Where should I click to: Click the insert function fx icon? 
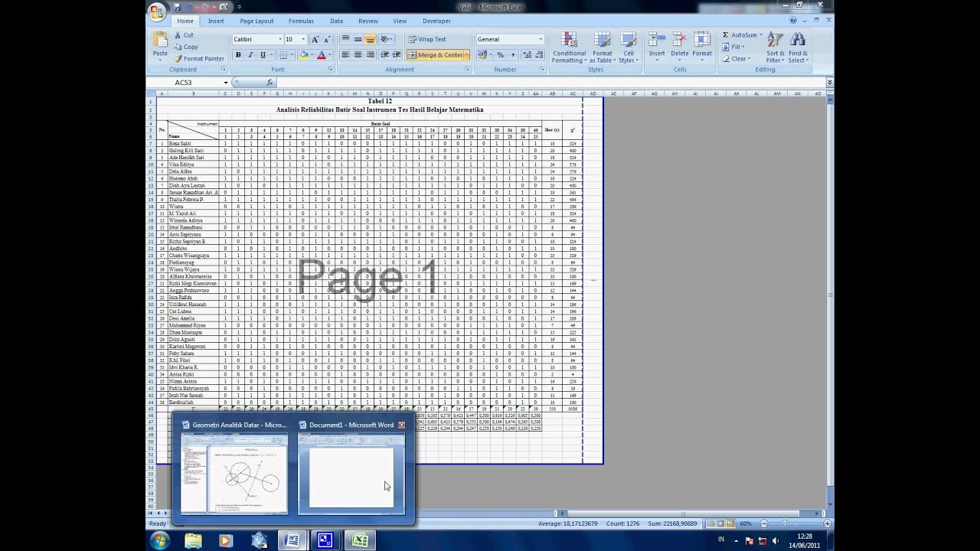(x=269, y=82)
